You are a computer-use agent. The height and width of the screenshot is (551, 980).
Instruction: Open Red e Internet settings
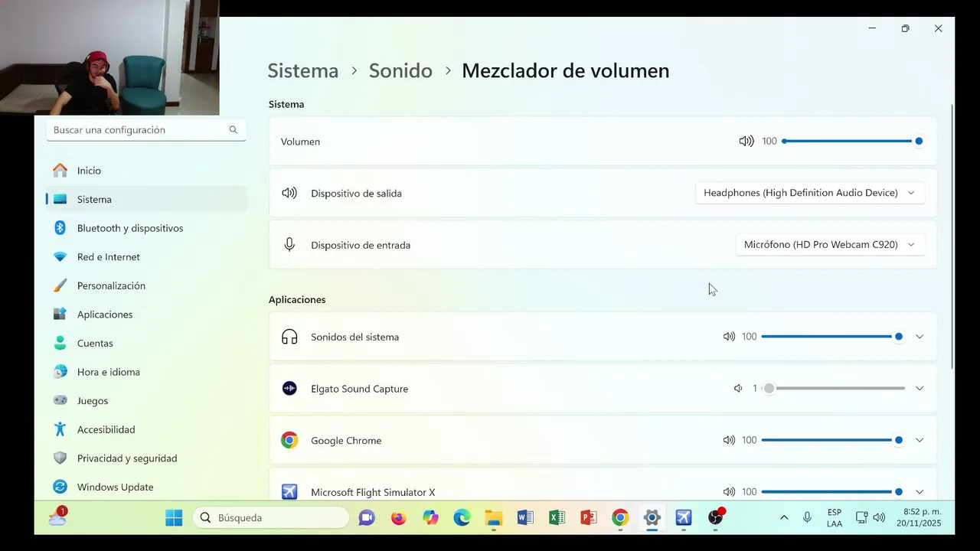[x=146, y=256]
